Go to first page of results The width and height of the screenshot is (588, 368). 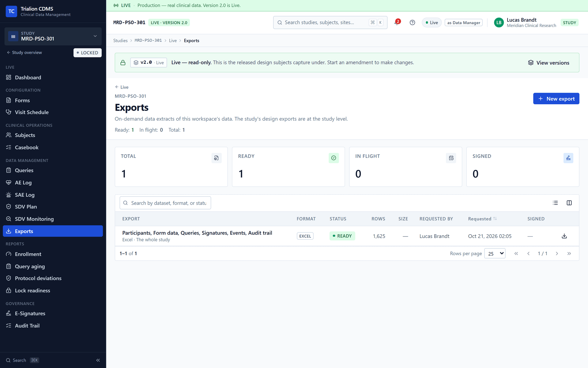516,253
